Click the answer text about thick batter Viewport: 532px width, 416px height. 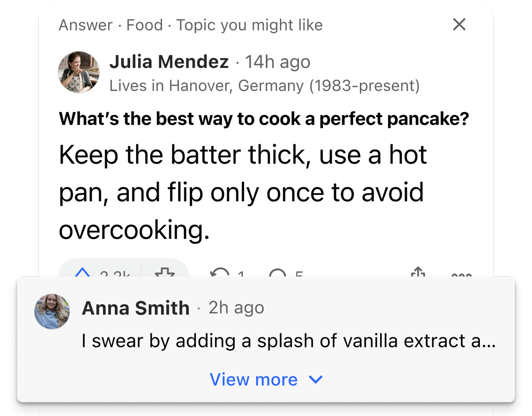pos(243,192)
